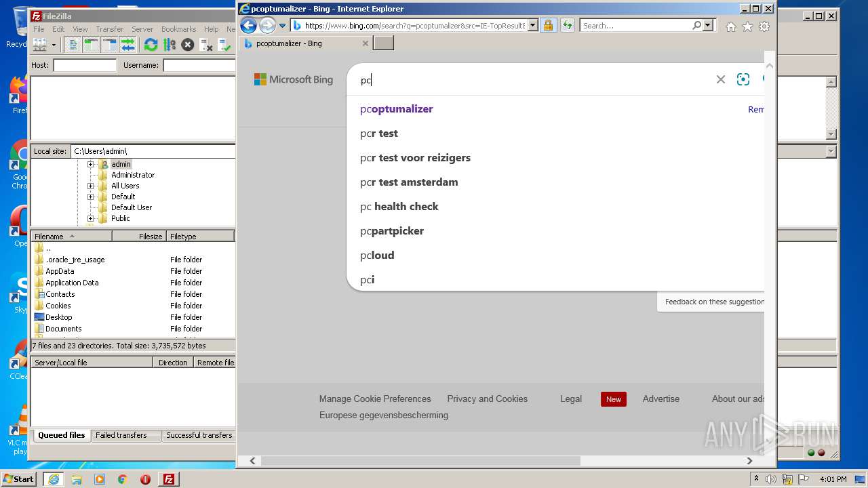
Task: Click the Local site path field
Action: pos(153,151)
